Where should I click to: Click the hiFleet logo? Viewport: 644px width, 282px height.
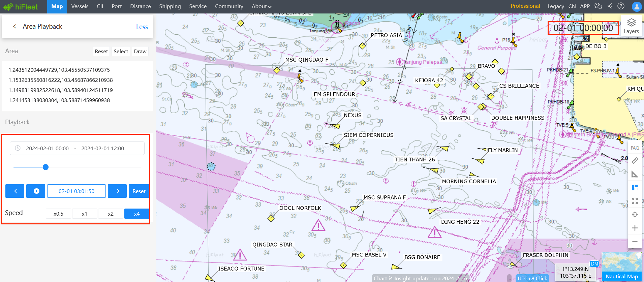point(20,6)
